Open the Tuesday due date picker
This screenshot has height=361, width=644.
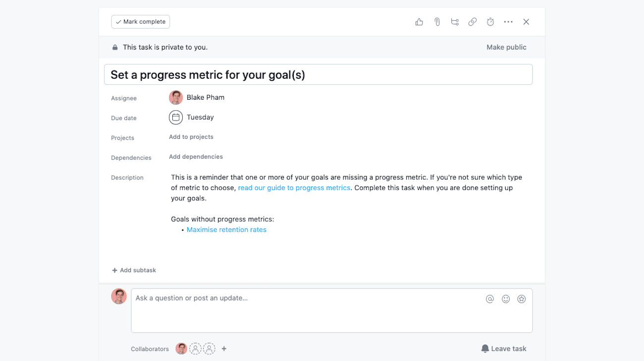click(x=200, y=118)
